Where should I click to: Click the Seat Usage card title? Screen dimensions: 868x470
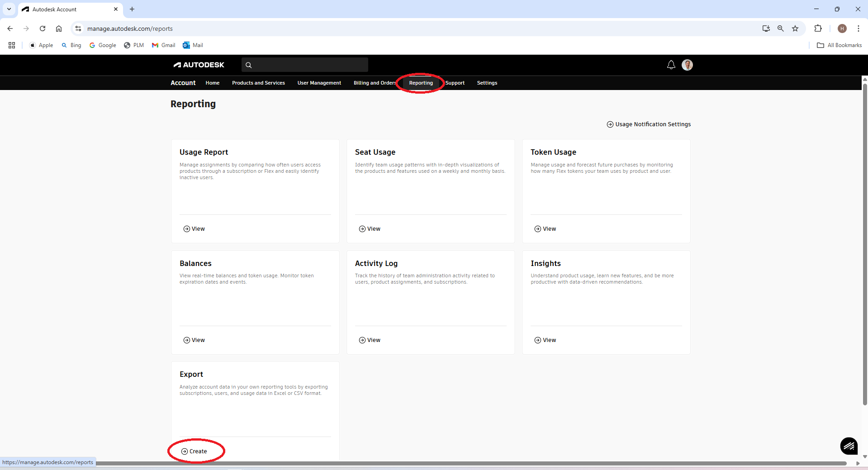pos(375,152)
